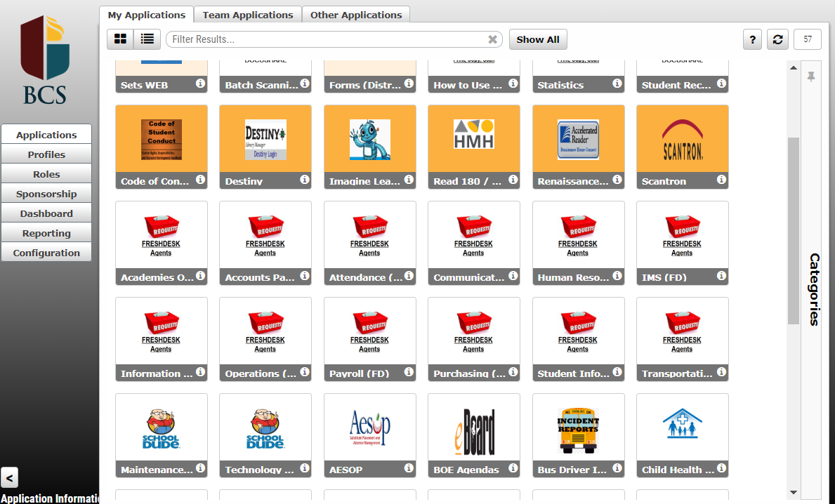Open Payroll (FD) Freshdesk tile
The height and width of the screenshot is (504, 835).
369,340
